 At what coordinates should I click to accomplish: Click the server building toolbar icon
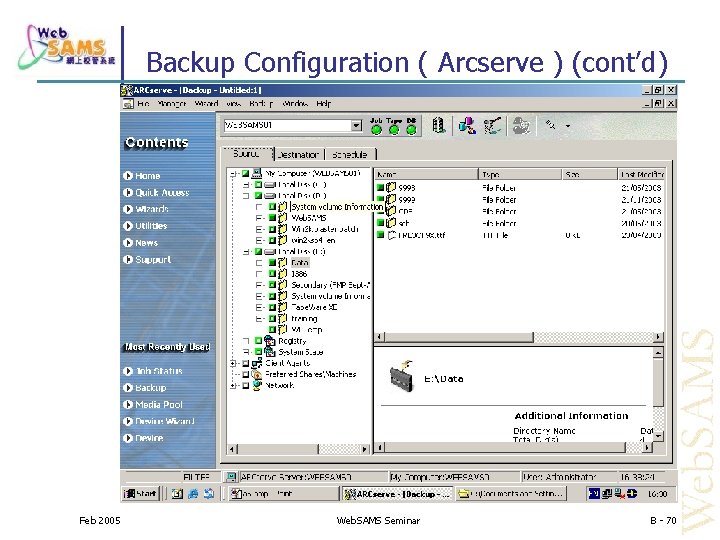439,125
